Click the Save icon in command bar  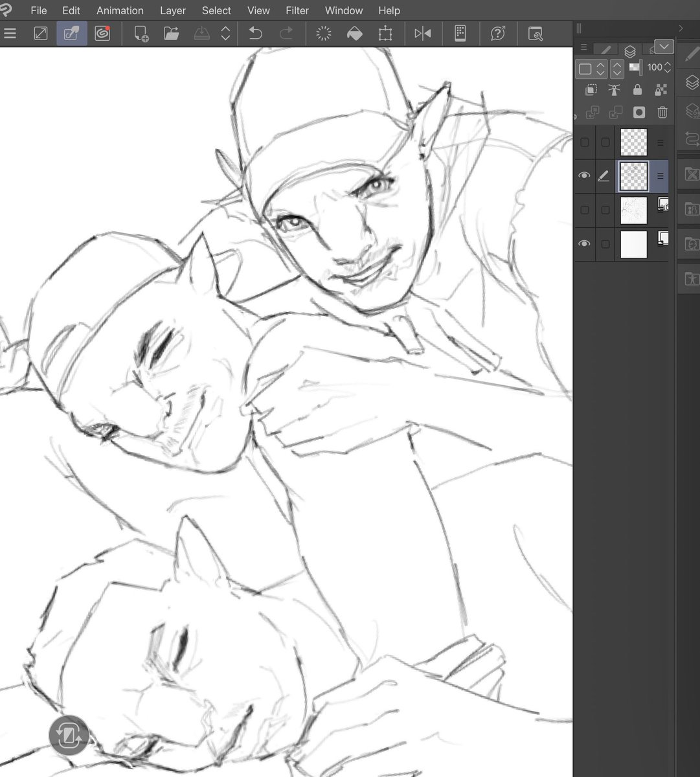pos(202,34)
